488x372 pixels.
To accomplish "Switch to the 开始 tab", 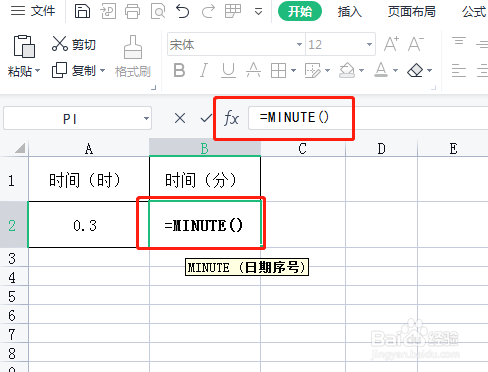I will (300, 11).
